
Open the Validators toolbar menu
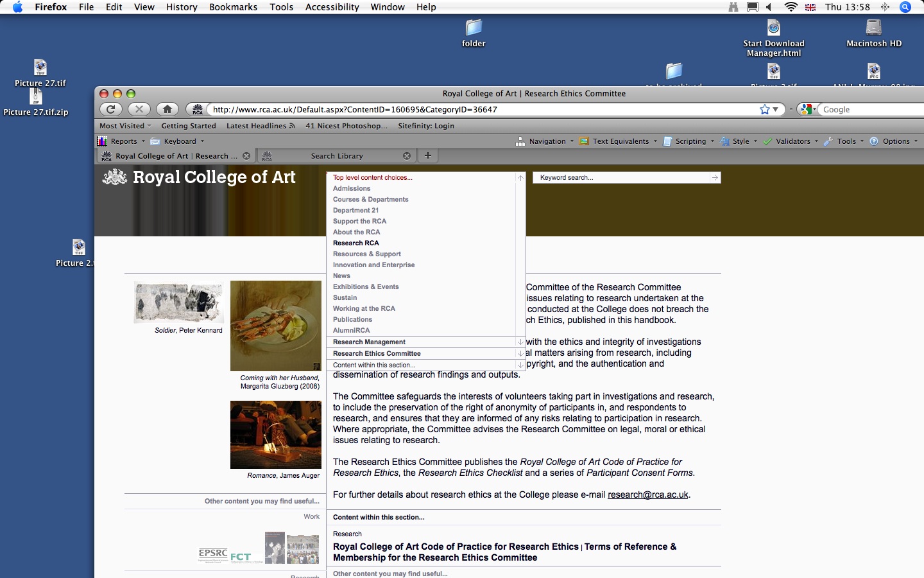pyautogui.click(x=791, y=141)
